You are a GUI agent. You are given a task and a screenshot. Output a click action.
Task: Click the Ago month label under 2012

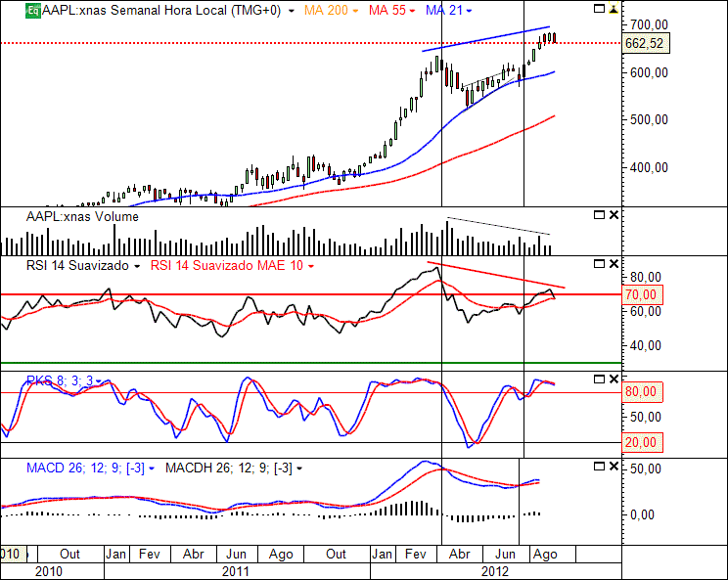click(x=545, y=554)
